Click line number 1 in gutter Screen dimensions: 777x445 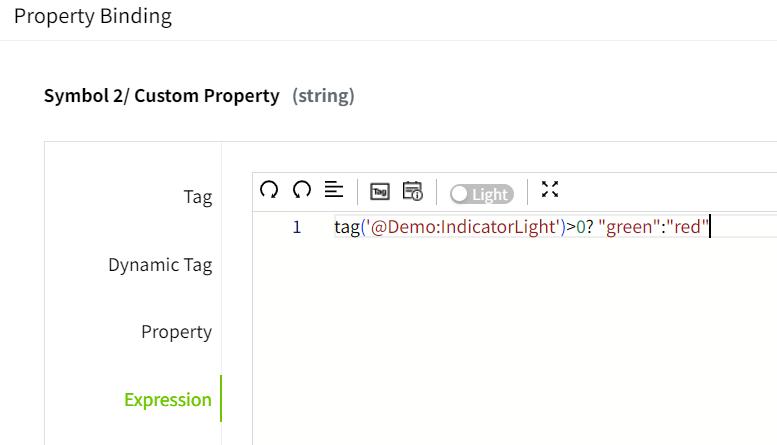tap(296, 227)
